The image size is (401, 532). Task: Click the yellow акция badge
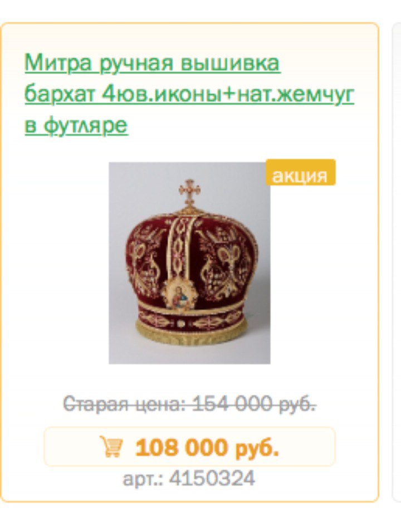point(301,172)
